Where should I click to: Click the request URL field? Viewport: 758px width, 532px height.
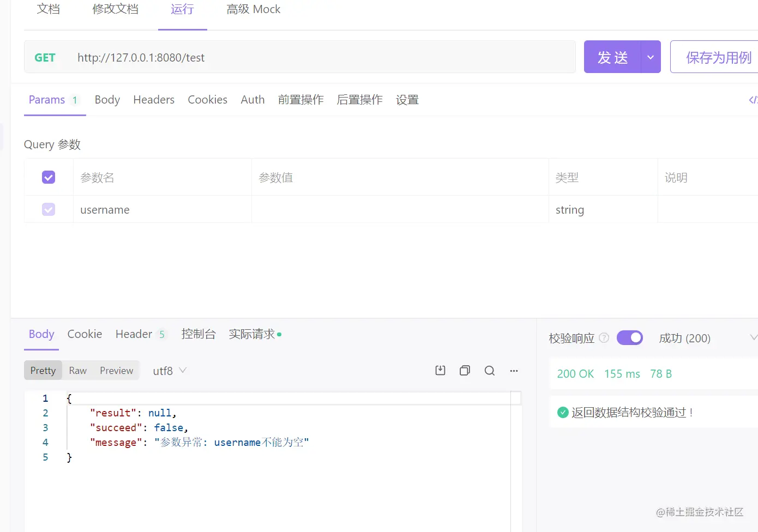322,57
